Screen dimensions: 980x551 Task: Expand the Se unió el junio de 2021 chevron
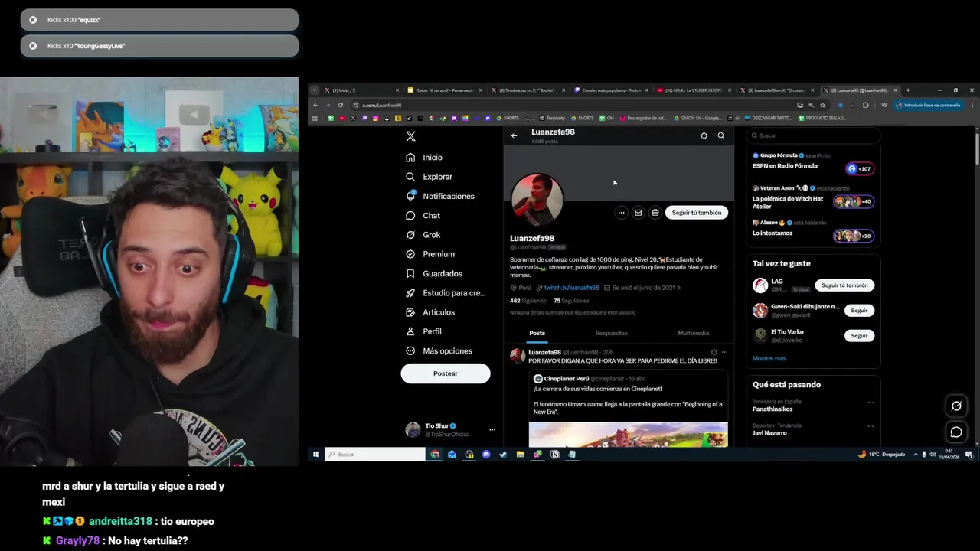[x=678, y=288]
